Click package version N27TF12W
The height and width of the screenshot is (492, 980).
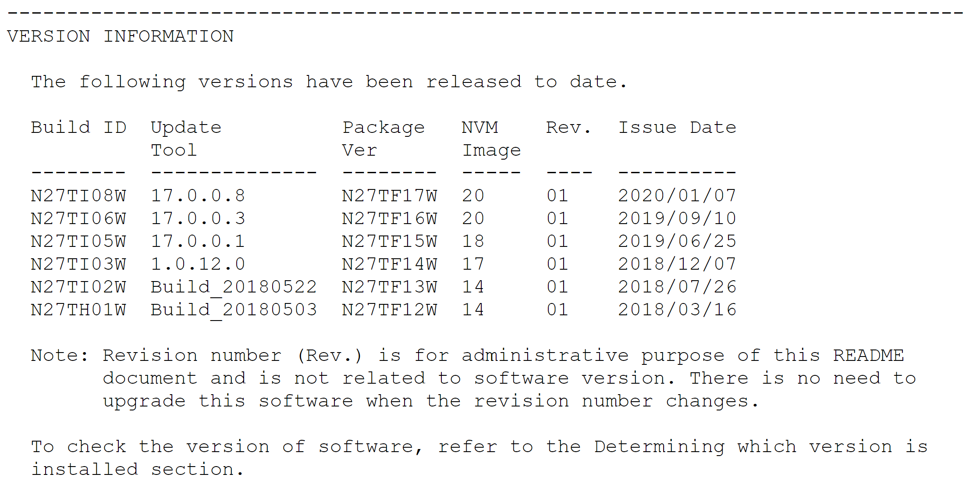pyautogui.click(x=390, y=310)
